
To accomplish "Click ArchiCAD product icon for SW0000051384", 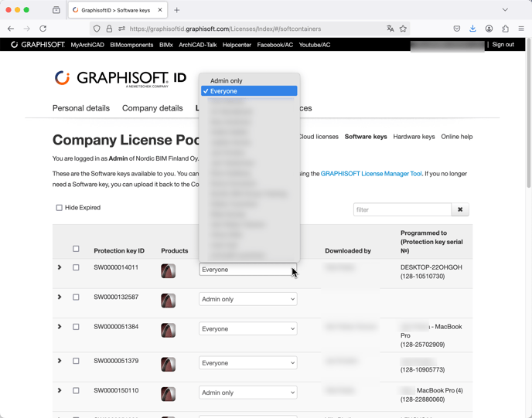I will [169, 330].
